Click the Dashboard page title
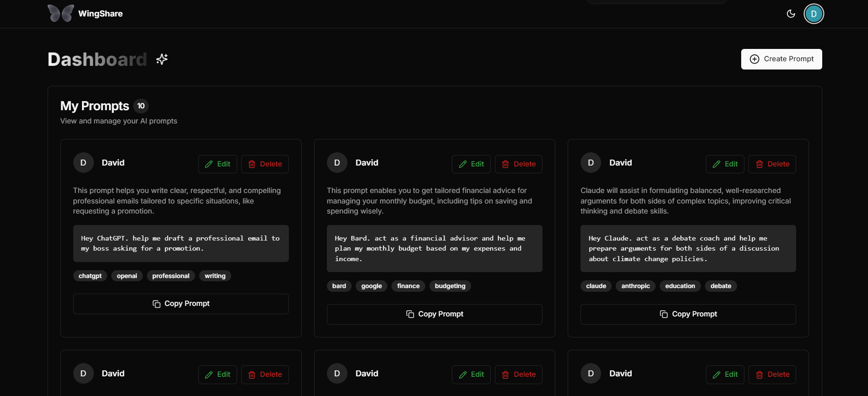The image size is (868, 396). click(x=97, y=59)
